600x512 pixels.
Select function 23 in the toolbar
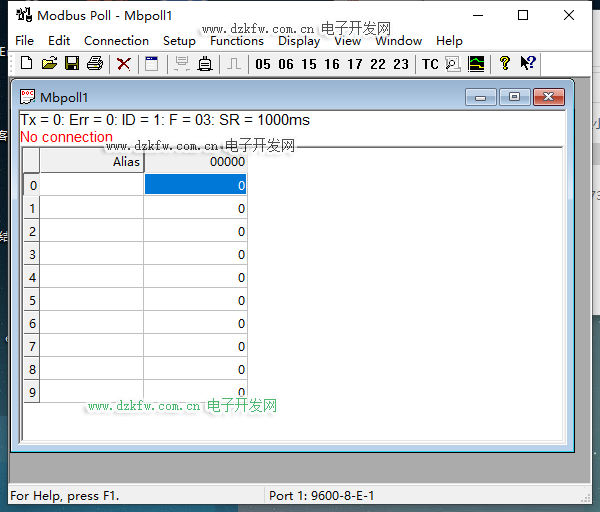click(401, 64)
